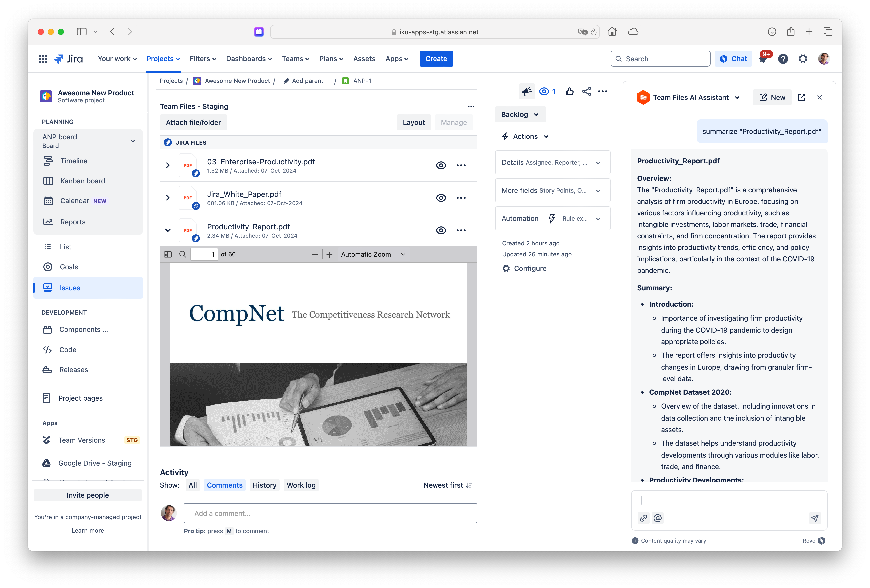Image resolution: width=870 pixels, height=588 pixels.
Task: Open the Jira app switcher grid
Action: [x=43, y=59]
